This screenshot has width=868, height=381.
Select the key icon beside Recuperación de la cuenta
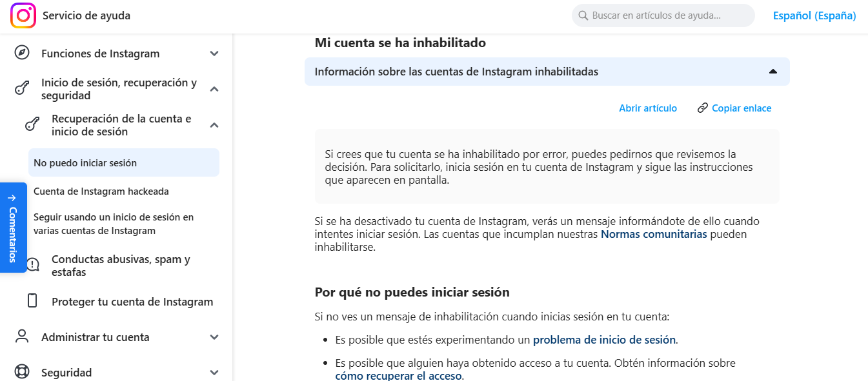coord(32,124)
